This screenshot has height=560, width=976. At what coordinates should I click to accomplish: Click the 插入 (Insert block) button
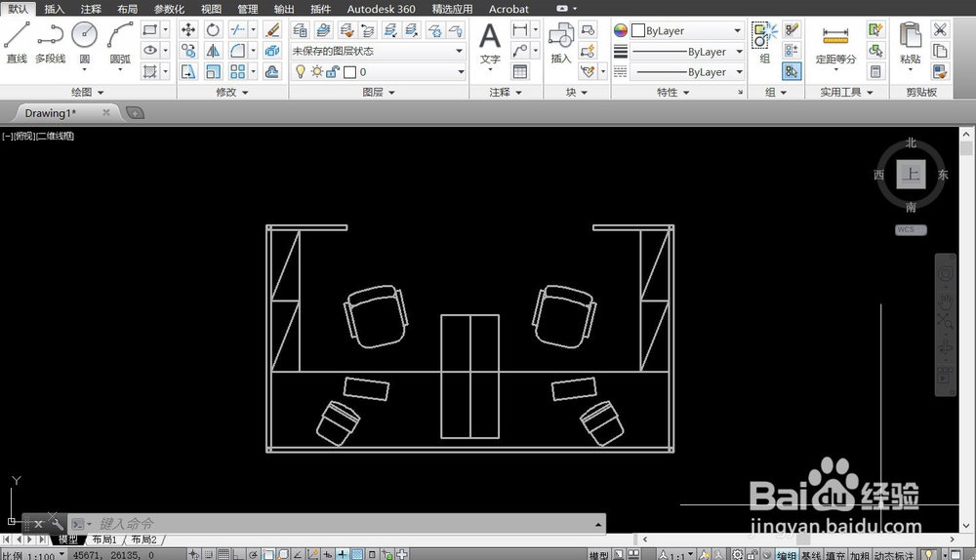[x=561, y=43]
